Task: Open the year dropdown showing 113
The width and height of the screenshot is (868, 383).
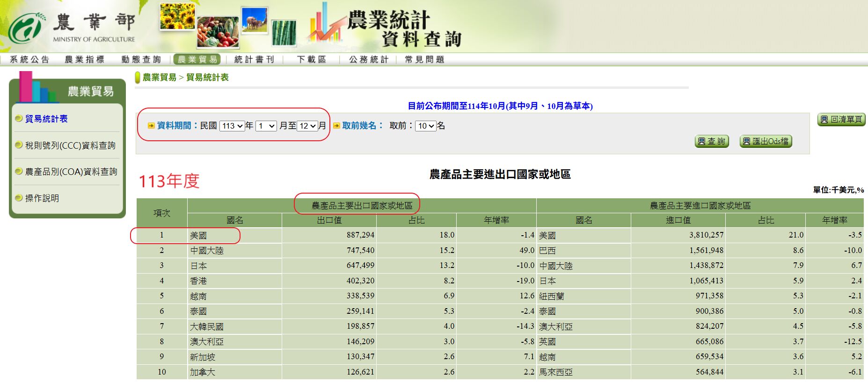Action: pos(232,126)
